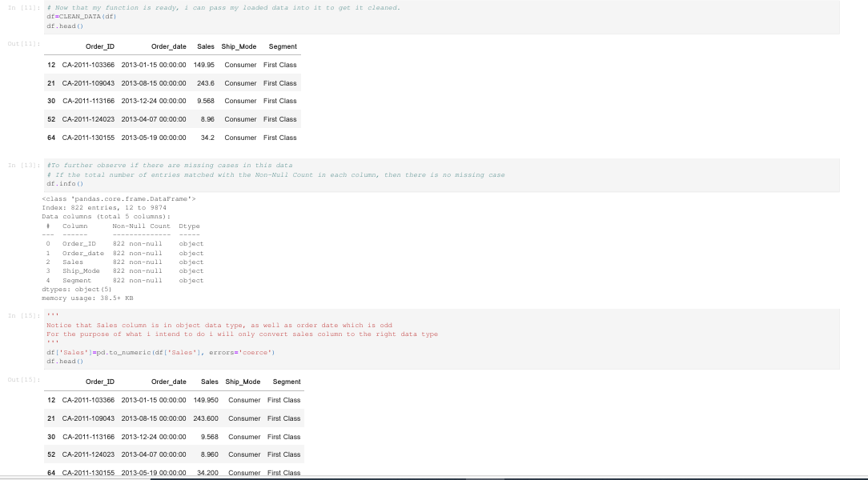The image size is (868, 480).
Task: Click the Sales value 243.6
Action: (x=205, y=83)
